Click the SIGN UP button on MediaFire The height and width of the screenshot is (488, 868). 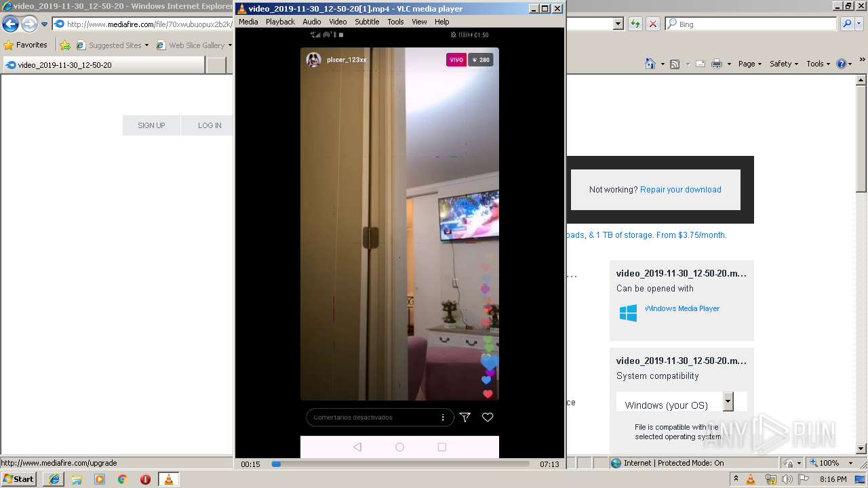click(151, 125)
